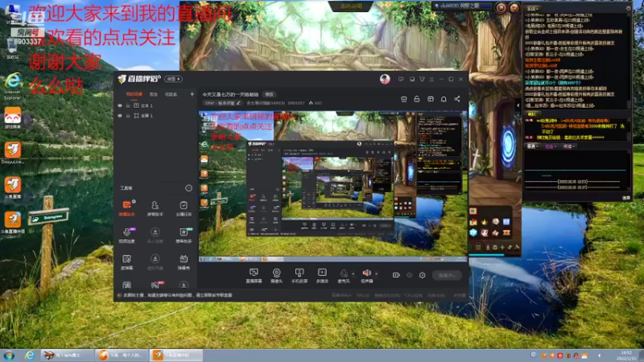
Task: Select the 全屏 1 source row
Action: click(x=156, y=116)
